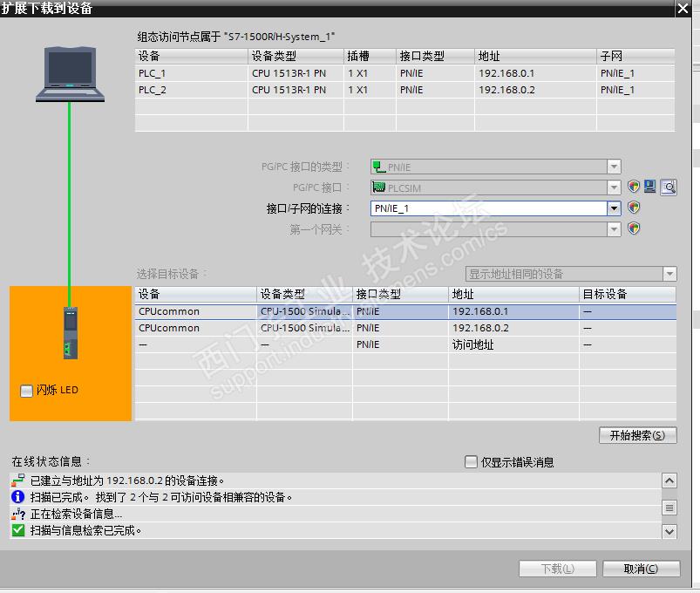Click the shield icon beside first gateway dropdown
Image resolution: width=700 pixels, height=593 pixels.
pos(634,228)
